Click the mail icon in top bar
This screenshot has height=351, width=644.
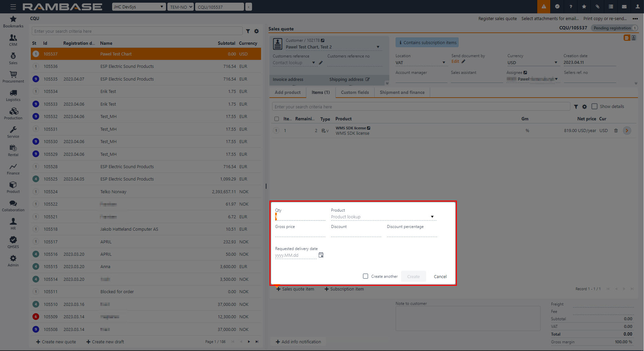624,7
